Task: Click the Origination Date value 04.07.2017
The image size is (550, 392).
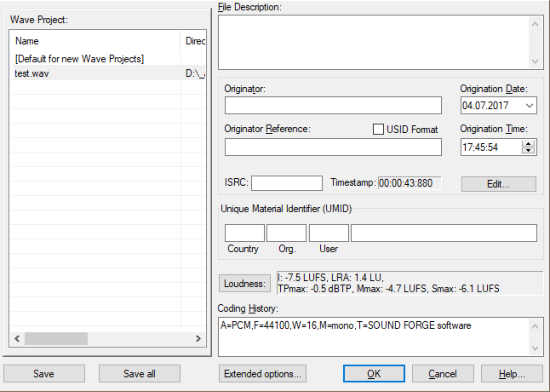Action: [x=485, y=106]
